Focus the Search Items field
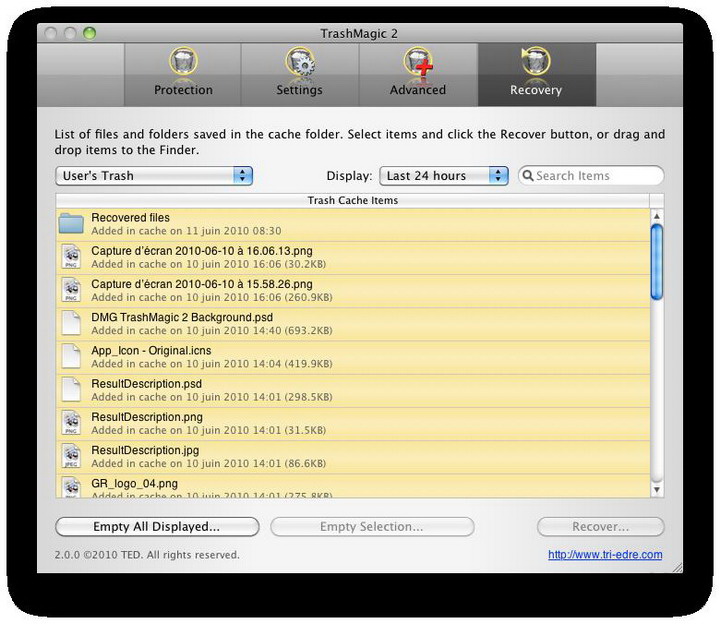 [596, 176]
